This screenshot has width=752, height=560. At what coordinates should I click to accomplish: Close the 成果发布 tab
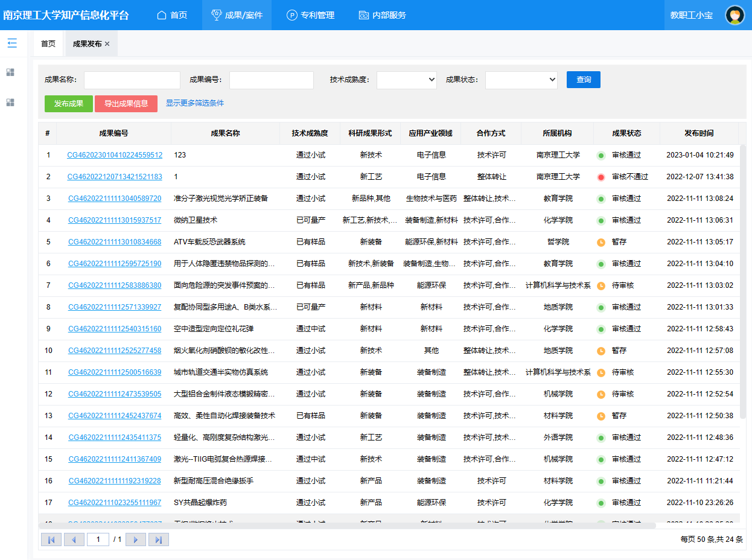107,44
